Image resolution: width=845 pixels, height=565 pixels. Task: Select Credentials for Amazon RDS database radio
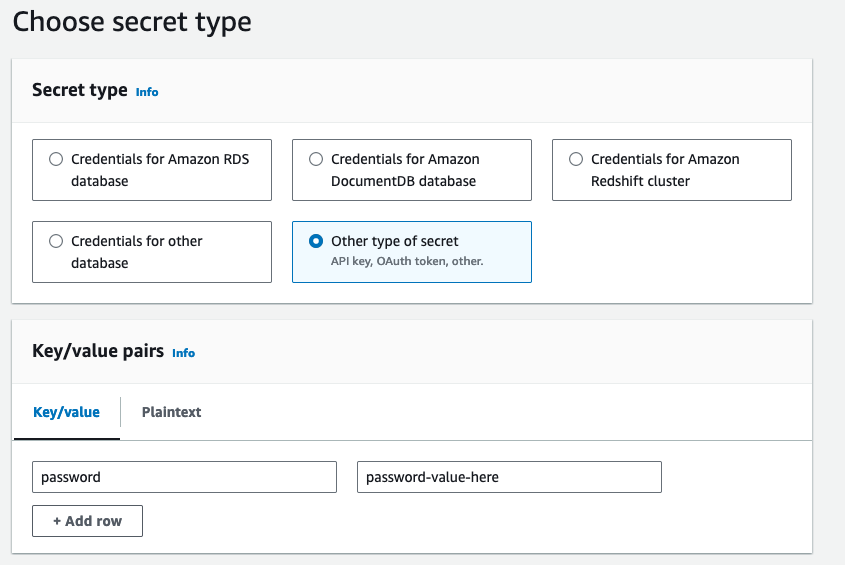56,159
